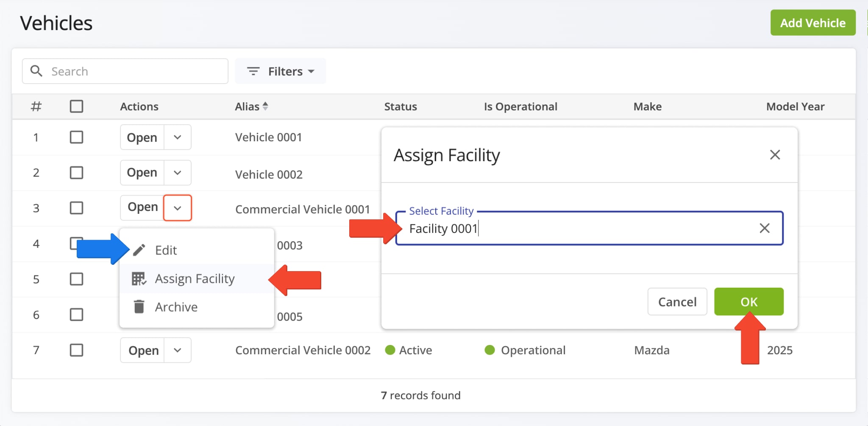The width and height of the screenshot is (868, 426).
Task: Click Cancel in Assign Facility dialog
Action: (677, 302)
